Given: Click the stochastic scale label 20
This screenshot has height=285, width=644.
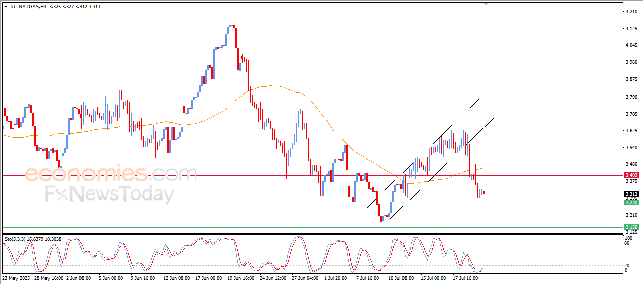Looking at the screenshot, I should pyautogui.click(x=628, y=265).
